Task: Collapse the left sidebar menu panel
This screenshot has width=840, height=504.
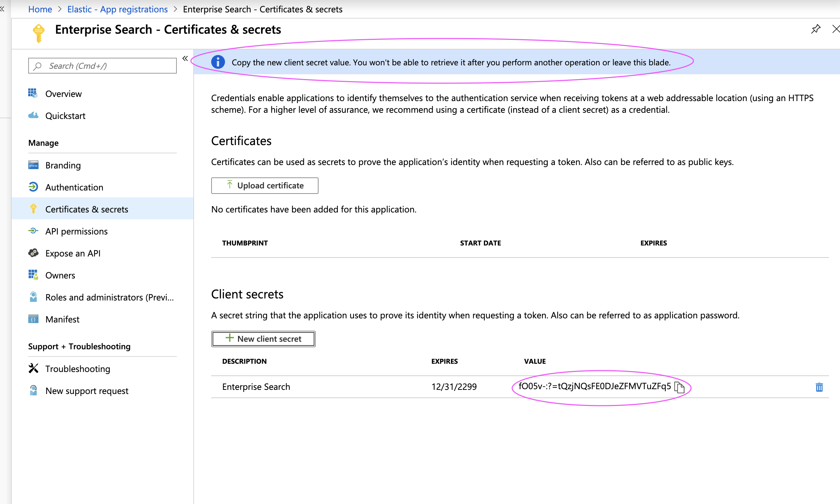Action: coord(185,58)
